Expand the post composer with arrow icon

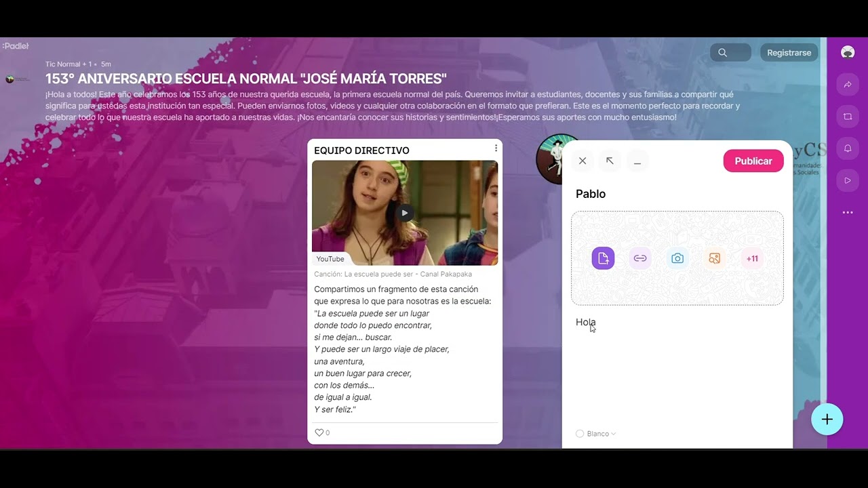click(610, 161)
